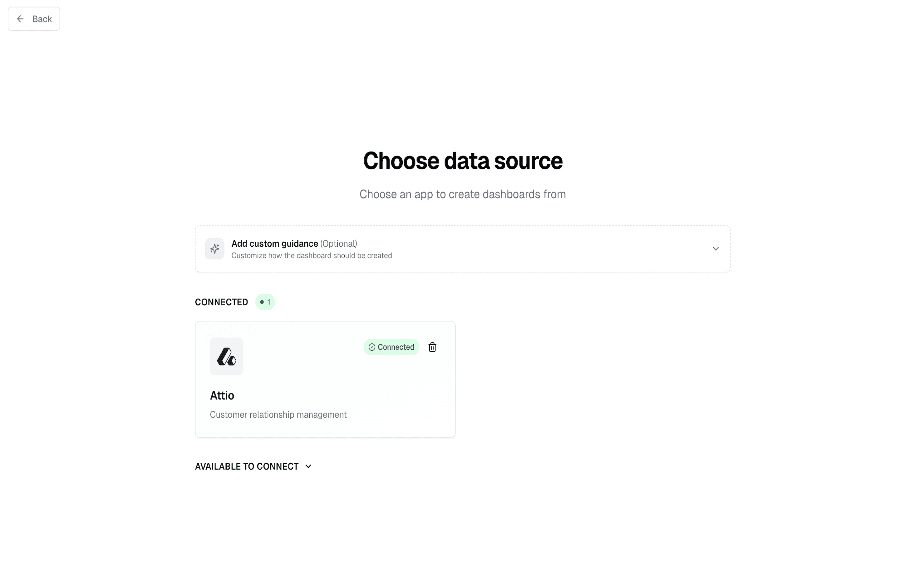Click the Choose data source heading

coord(462,161)
